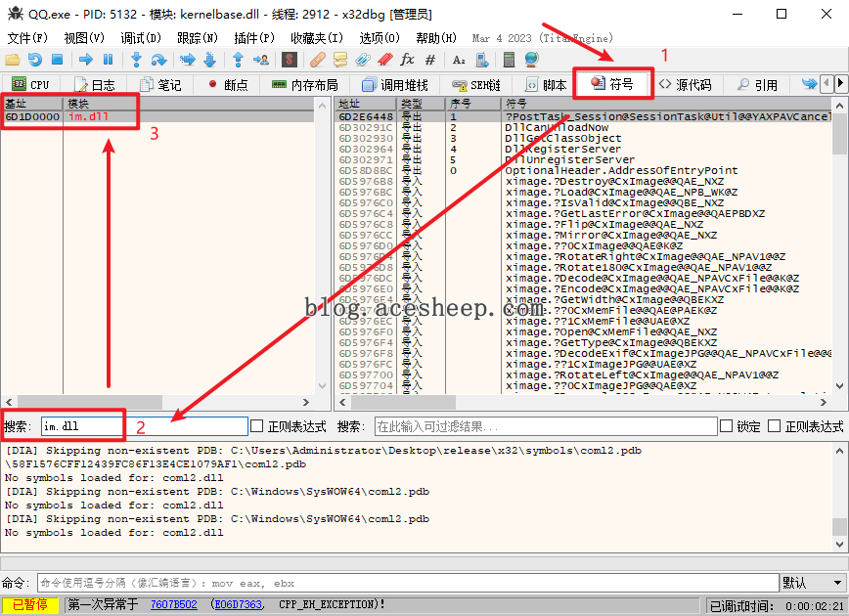This screenshot has height=616, width=849.
Task: Open the 内存布局 memory map tab
Action: pyautogui.click(x=305, y=85)
